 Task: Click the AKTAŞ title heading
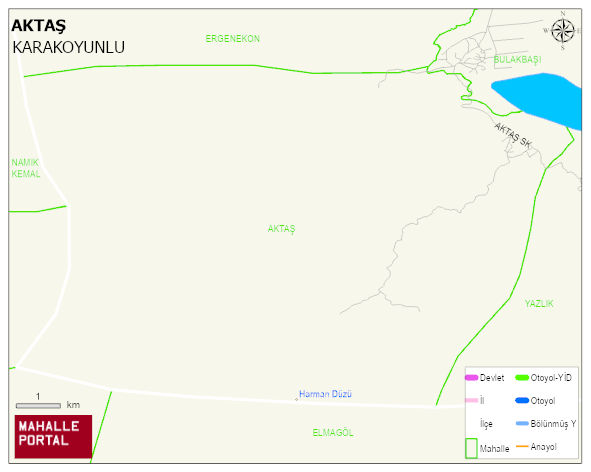pyautogui.click(x=38, y=26)
